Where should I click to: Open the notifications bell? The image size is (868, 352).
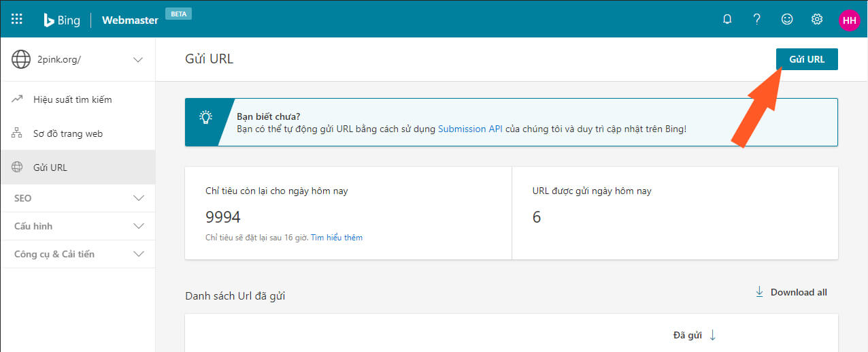pos(727,20)
